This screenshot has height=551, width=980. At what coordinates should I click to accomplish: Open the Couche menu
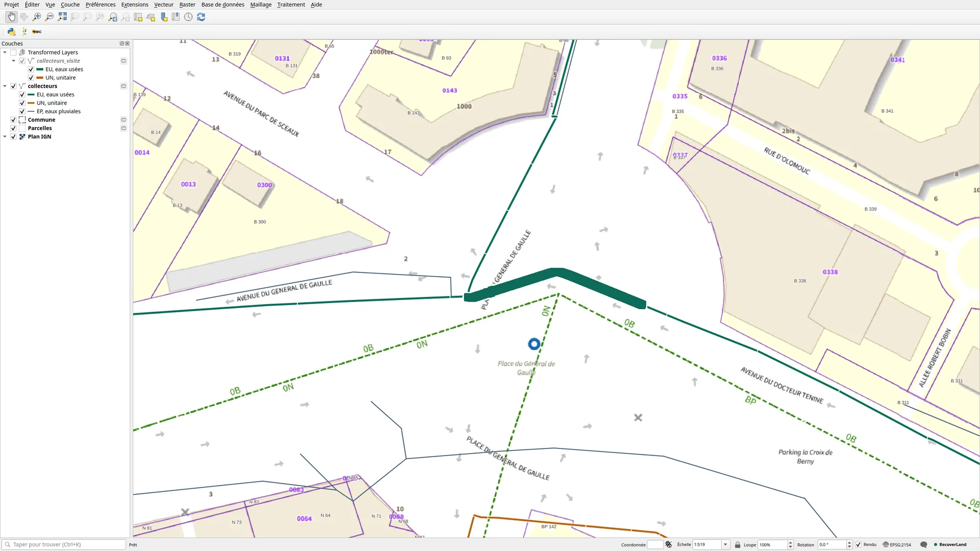coord(70,5)
